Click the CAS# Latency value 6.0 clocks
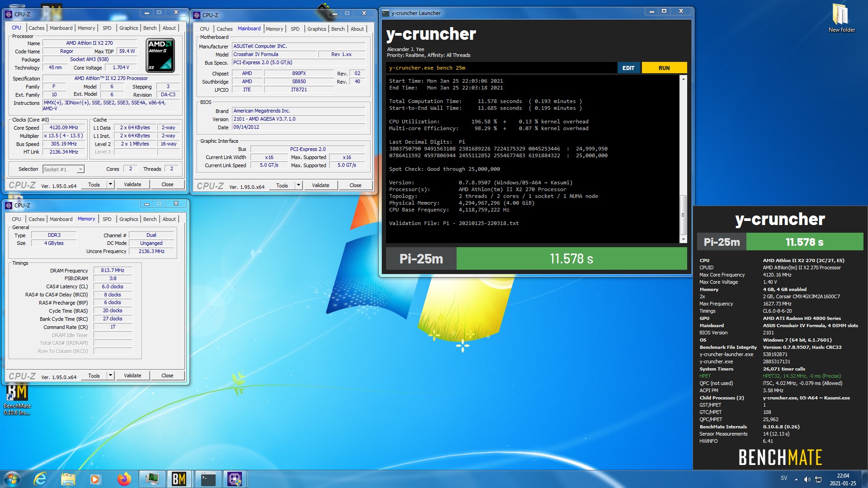 [113, 286]
